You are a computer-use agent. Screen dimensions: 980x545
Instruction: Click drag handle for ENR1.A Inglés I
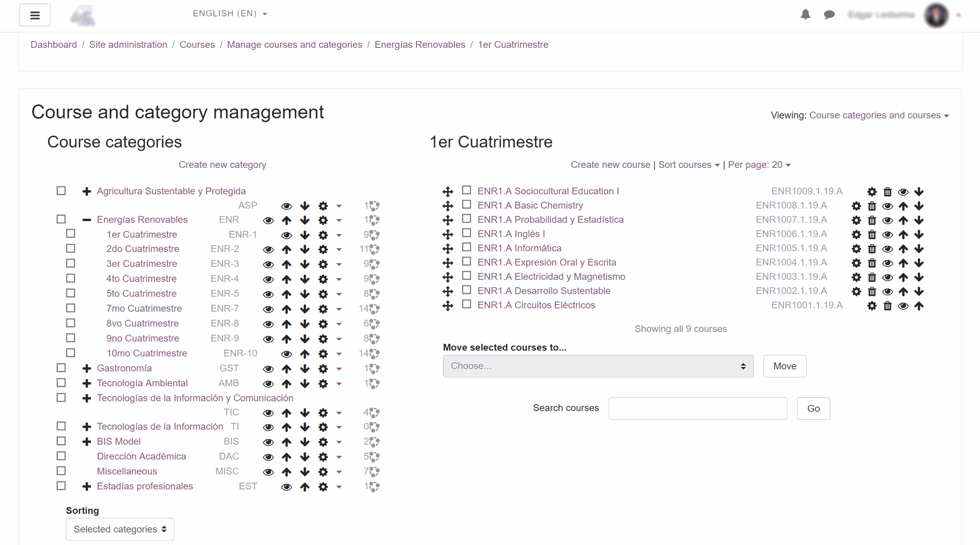[447, 235]
